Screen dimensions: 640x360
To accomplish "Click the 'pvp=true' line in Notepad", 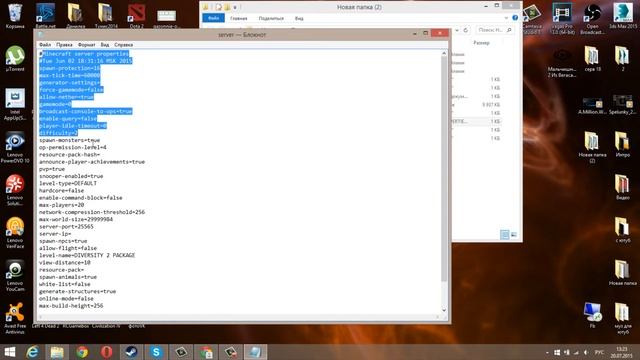I will pos(52,169).
